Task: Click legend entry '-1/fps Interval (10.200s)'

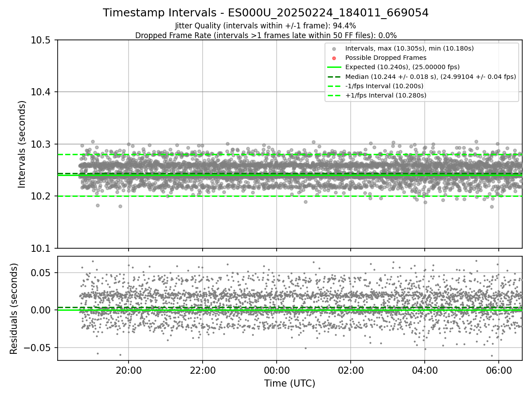Action: click(384, 86)
